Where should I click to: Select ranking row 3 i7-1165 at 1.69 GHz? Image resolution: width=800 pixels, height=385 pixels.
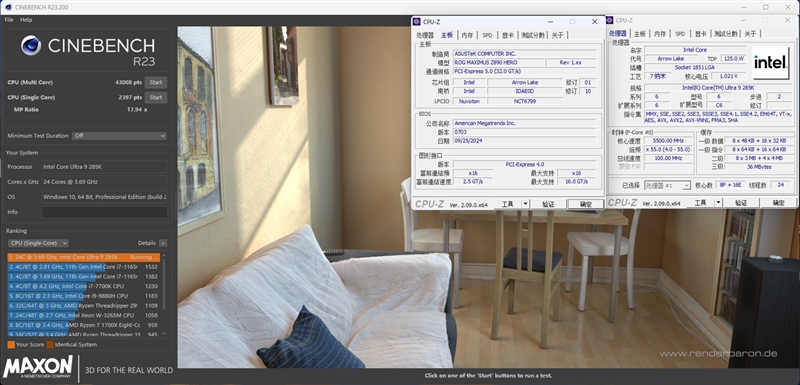coord(84,276)
